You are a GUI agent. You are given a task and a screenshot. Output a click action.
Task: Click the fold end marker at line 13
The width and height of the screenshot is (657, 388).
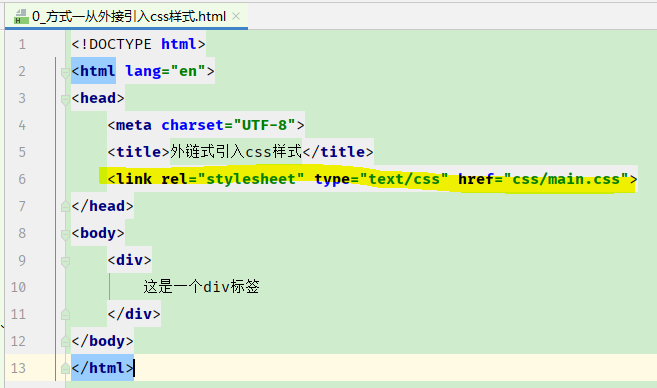65,368
